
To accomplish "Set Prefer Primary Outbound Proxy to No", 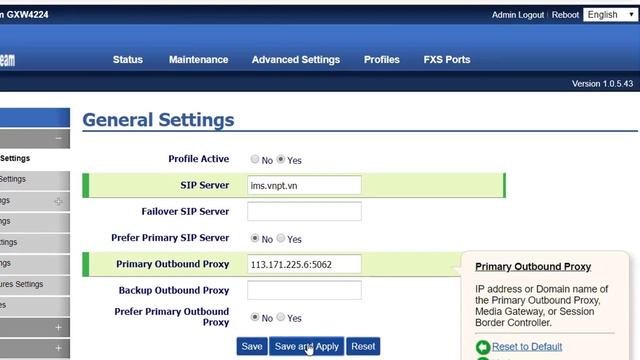I will point(255,317).
